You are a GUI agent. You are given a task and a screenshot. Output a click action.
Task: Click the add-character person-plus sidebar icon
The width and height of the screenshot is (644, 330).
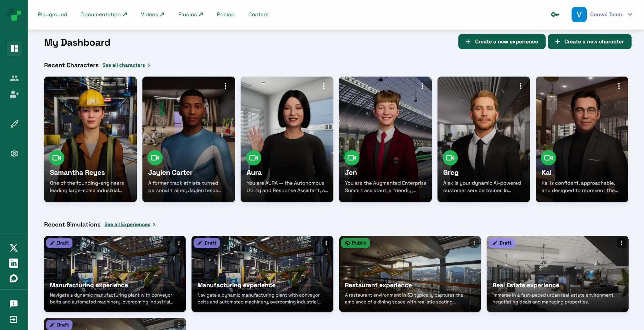[x=14, y=94]
